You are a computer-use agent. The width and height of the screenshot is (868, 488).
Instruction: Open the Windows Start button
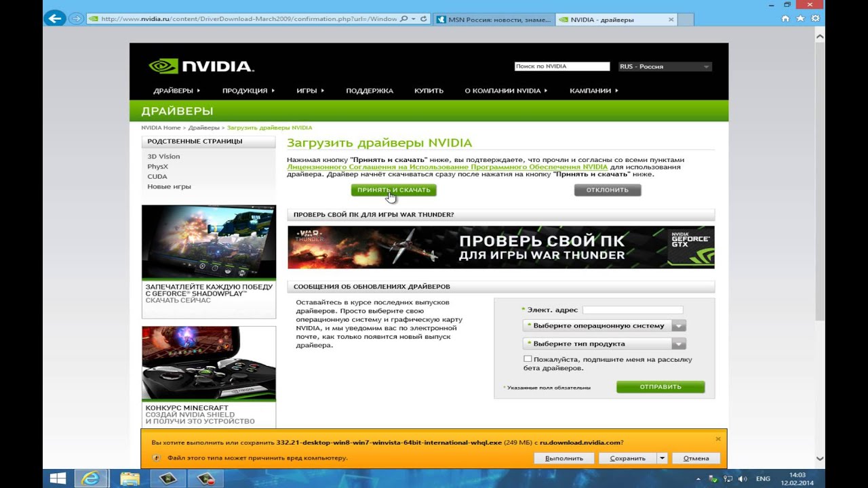58,479
